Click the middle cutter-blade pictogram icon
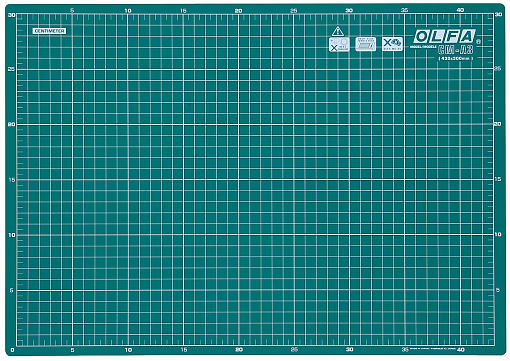 tap(366, 44)
